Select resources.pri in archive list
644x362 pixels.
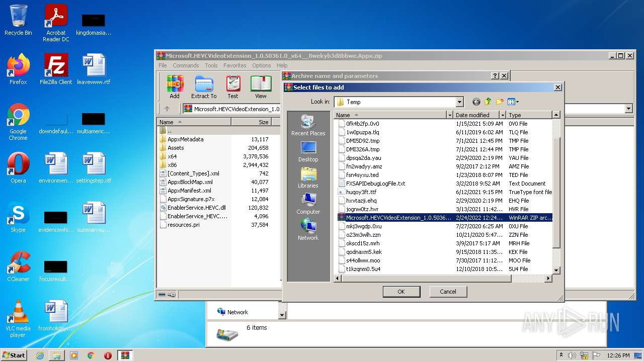(x=183, y=225)
